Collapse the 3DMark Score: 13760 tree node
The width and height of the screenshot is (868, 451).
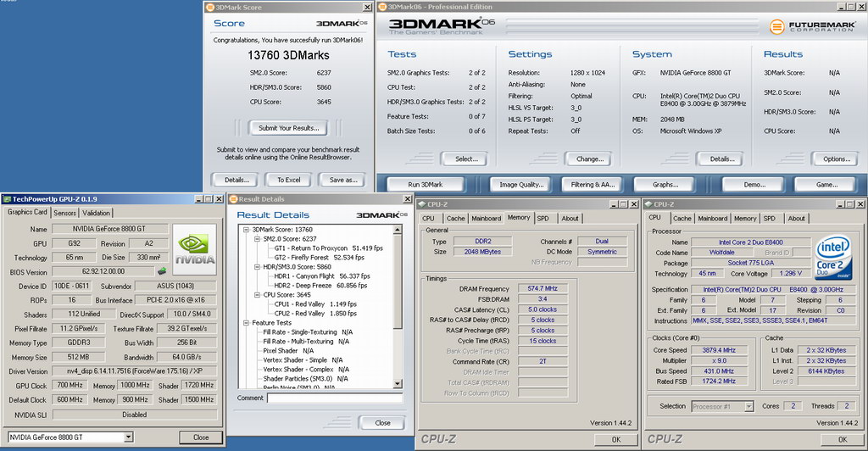(246, 230)
